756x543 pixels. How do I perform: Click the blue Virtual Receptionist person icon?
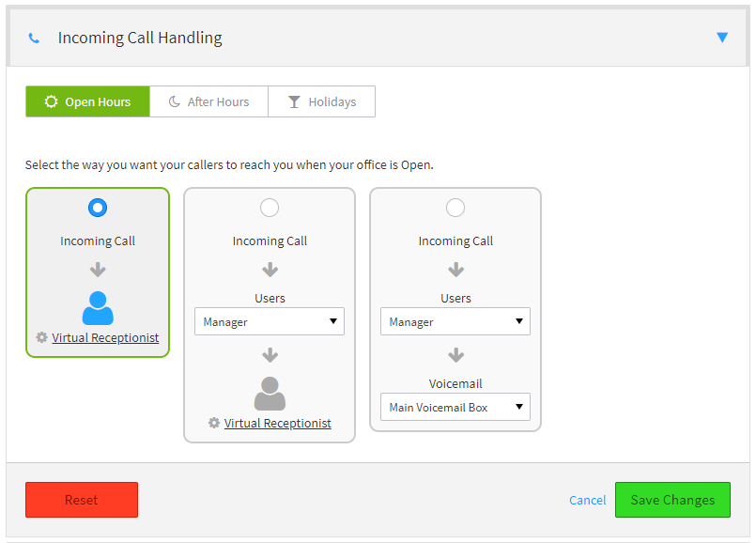[x=98, y=308]
